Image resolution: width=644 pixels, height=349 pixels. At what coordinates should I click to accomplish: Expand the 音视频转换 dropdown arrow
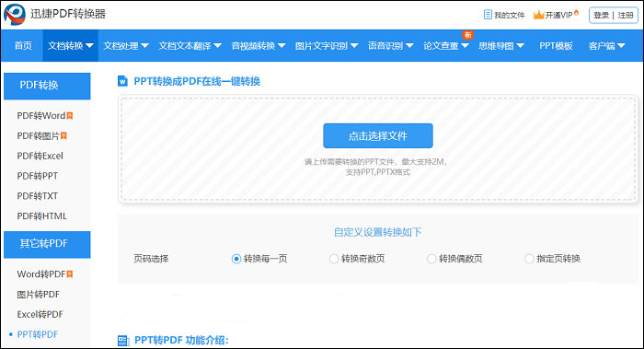(x=282, y=46)
